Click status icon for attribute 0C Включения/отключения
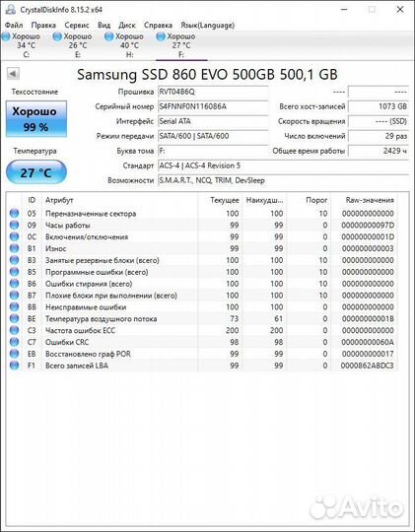 [x=14, y=236]
